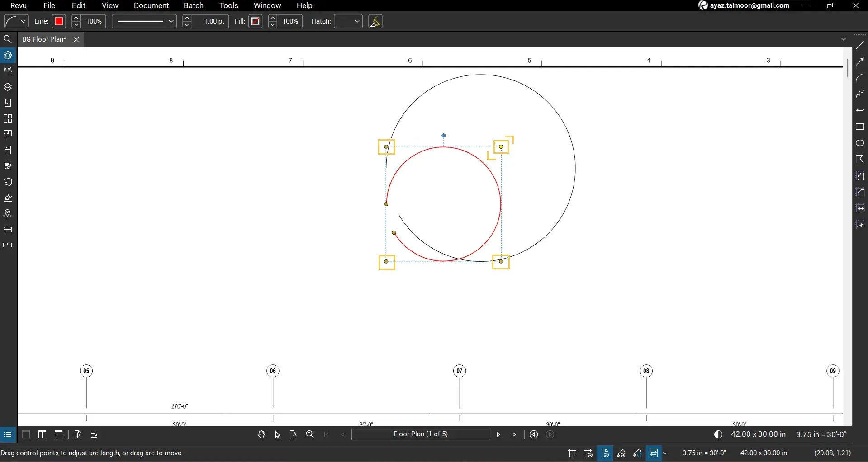Open the Bookmarks panel
Viewport: 868px width, 462px height.
(8, 103)
